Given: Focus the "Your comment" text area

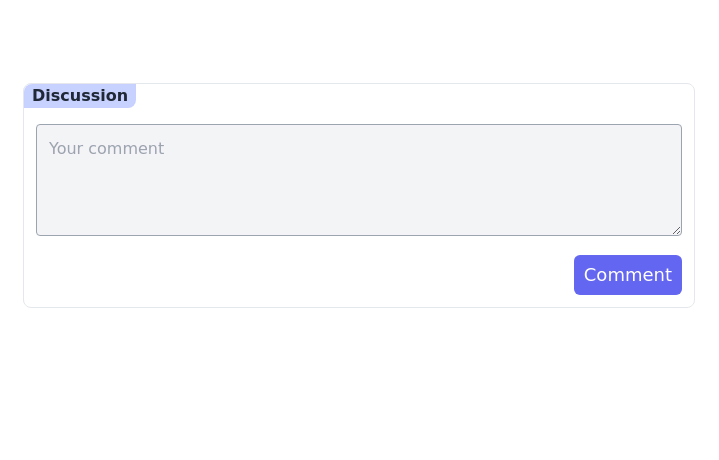Looking at the screenshot, I should click(x=358, y=180).
